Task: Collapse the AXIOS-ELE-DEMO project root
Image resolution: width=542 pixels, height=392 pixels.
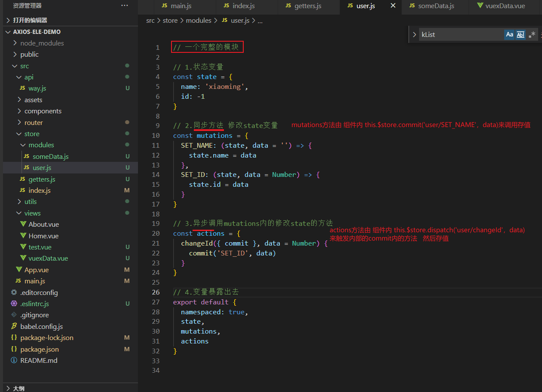Action: (x=70, y=32)
